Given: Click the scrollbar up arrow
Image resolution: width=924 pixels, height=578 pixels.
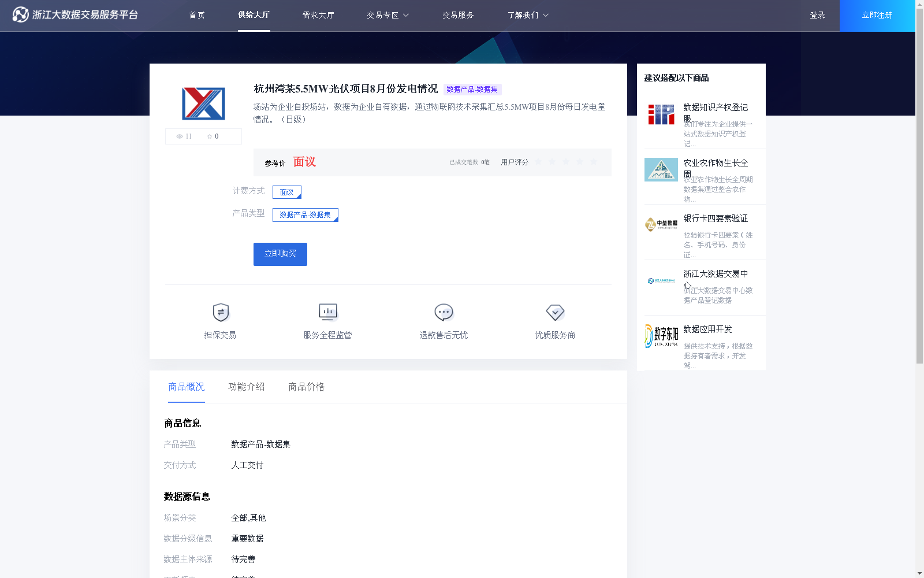Looking at the screenshot, I should (919, 3).
